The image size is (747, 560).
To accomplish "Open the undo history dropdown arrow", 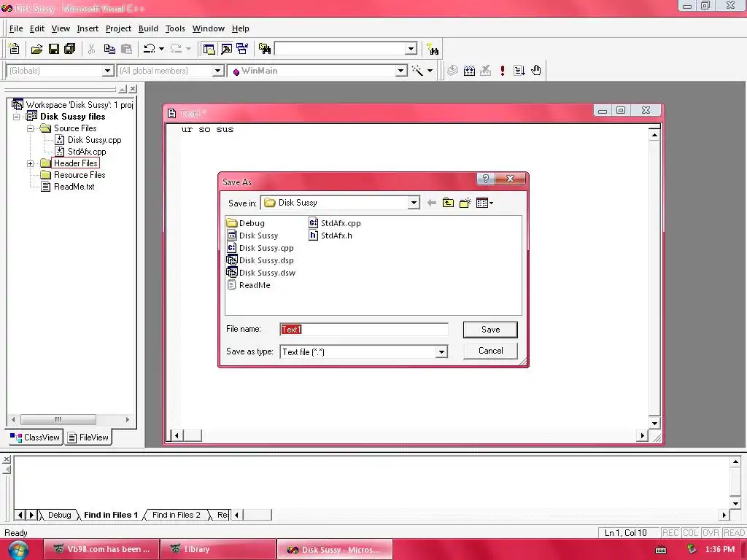I will click(161, 49).
